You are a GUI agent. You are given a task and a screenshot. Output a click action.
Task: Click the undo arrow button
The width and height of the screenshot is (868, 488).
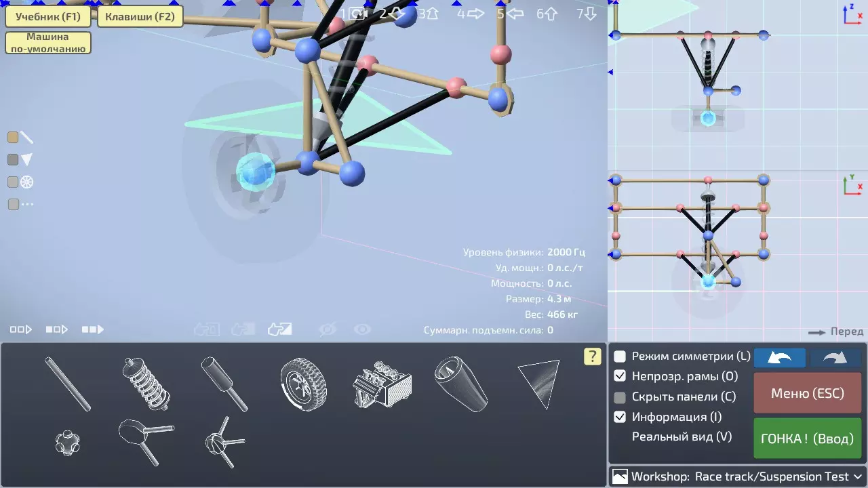point(780,358)
